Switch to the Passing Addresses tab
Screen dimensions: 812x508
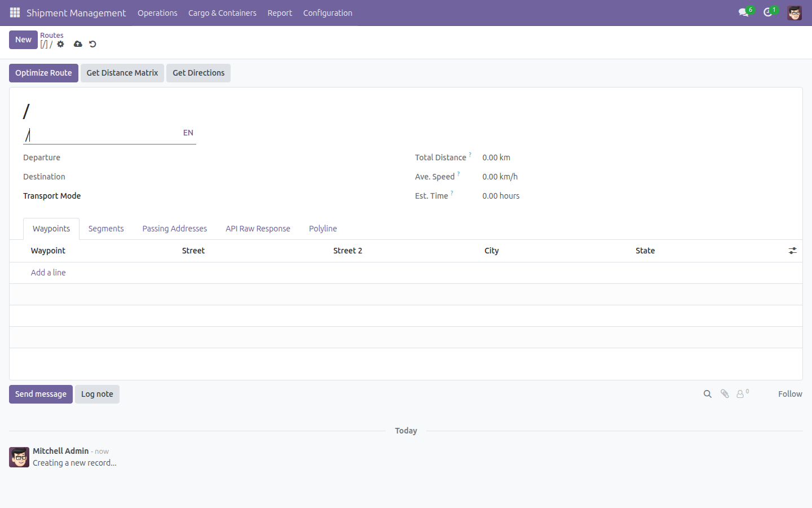174,229
